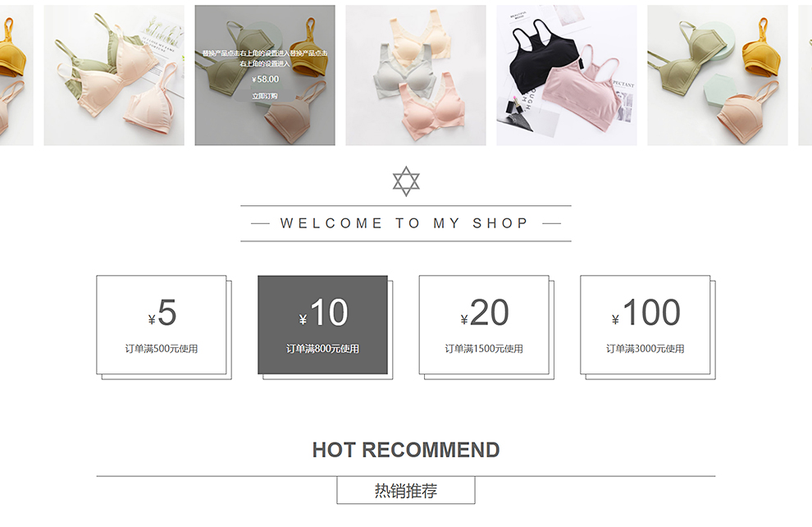This screenshot has width=812, height=527.
Task: Open the green and pink bralette product thumbnail
Action: coord(114,76)
